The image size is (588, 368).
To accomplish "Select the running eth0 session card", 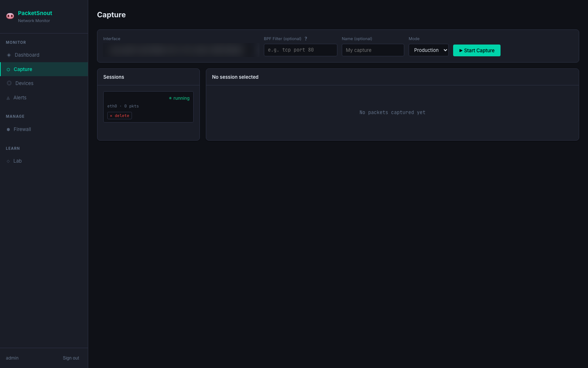I will point(148,107).
